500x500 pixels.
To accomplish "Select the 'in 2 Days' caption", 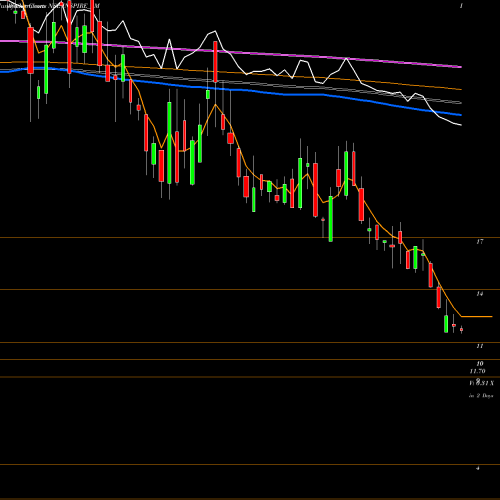I will pos(481,396).
